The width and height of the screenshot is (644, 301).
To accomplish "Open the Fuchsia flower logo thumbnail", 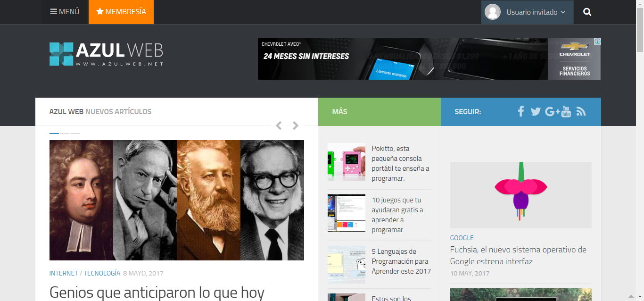I will [520, 195].
